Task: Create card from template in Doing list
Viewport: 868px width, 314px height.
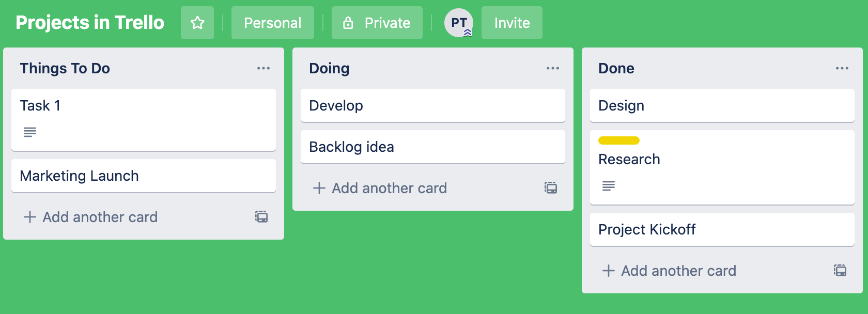Action: [x=551, y=188]
